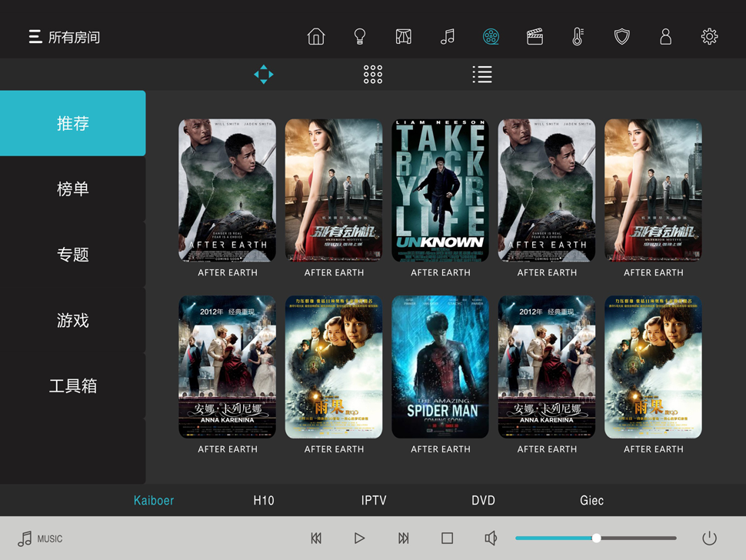Stop playback with the square button
Viewport: 746px width, 560px height.
pyautogui.click(x=448, y=538)
